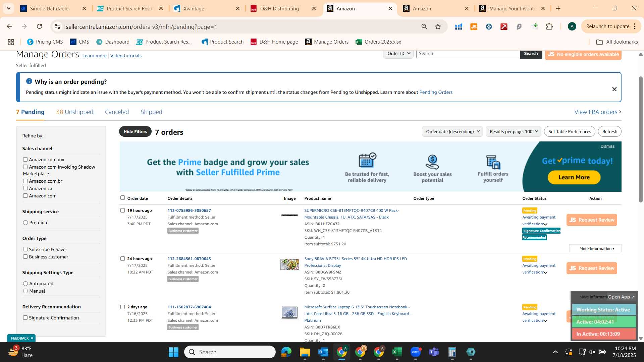This screenshot has height=362, width=644.
Task: Open the Chrome profile avatar A
Action: (572, 26)
